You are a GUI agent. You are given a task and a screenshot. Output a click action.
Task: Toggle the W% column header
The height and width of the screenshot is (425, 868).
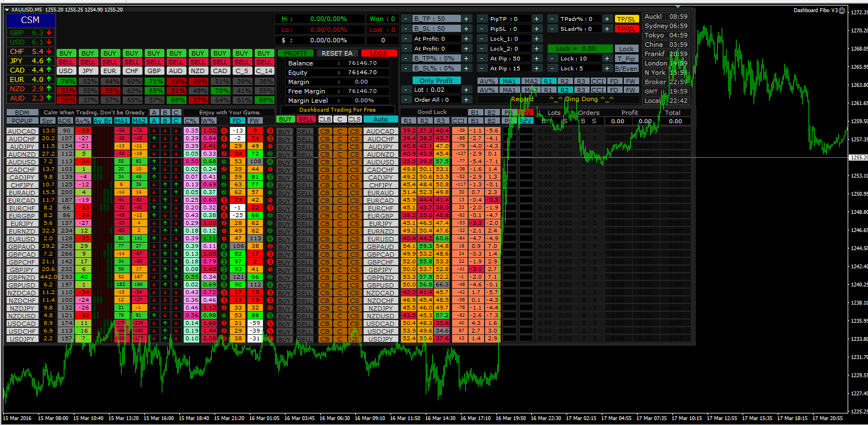(208, 120)
